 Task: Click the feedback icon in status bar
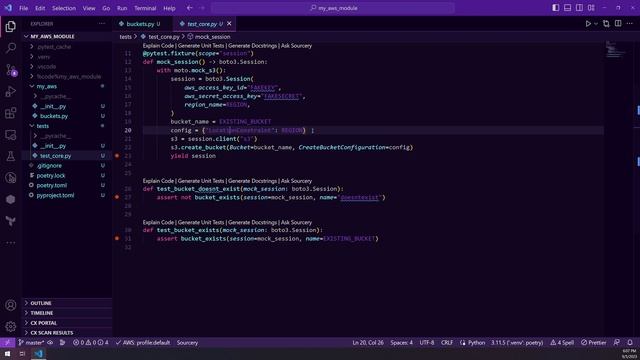[617, 342]
